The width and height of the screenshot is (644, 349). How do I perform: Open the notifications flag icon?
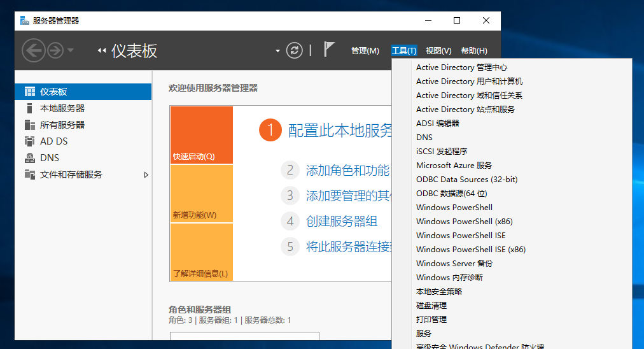point(329,50)
